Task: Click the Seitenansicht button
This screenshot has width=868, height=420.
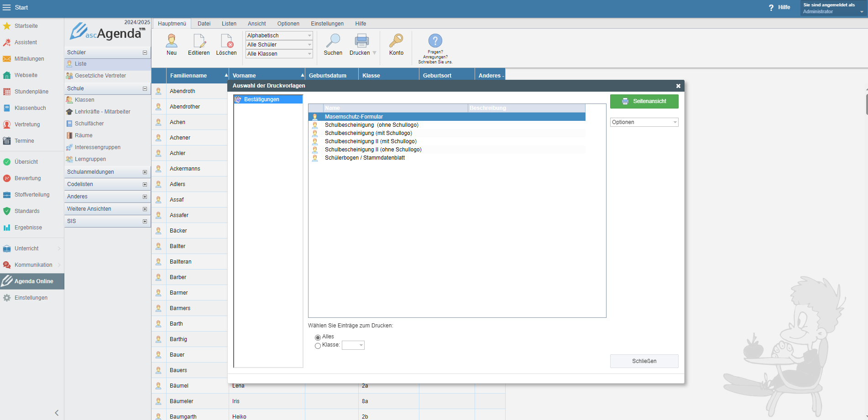Action: 644,101
